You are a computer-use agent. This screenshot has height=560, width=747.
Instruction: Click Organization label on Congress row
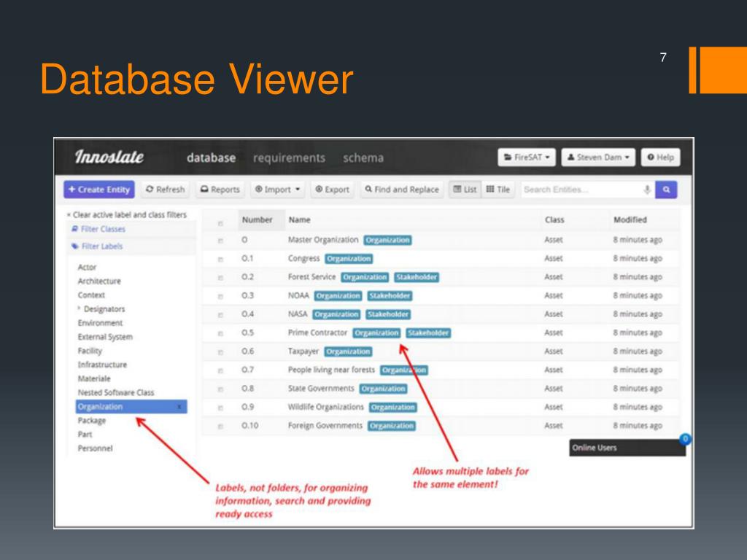(349, 259)
